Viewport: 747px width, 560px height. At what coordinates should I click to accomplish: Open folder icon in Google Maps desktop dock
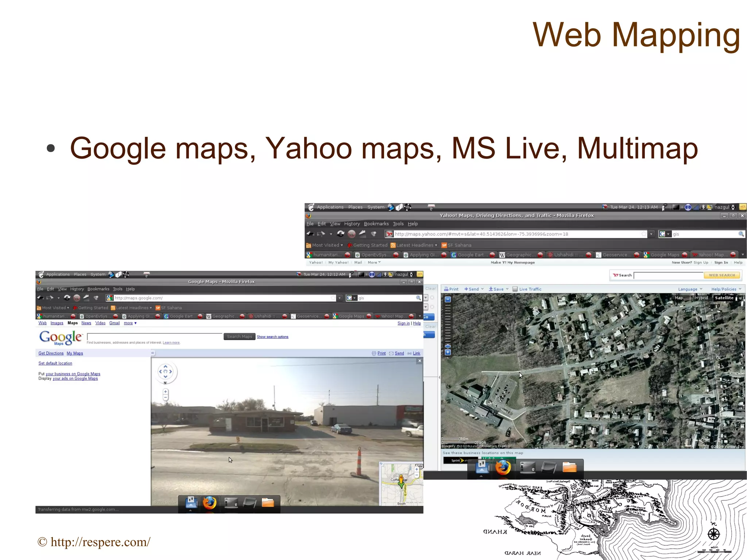(x=268, y=503)
